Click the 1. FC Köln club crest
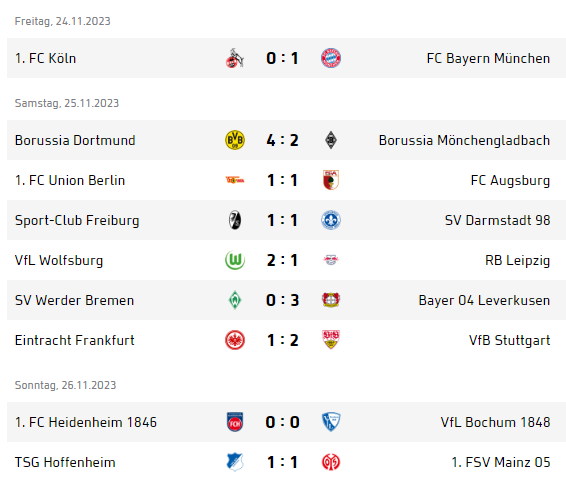The height and width of the screenshot is (484, 566). pos(235,58)
